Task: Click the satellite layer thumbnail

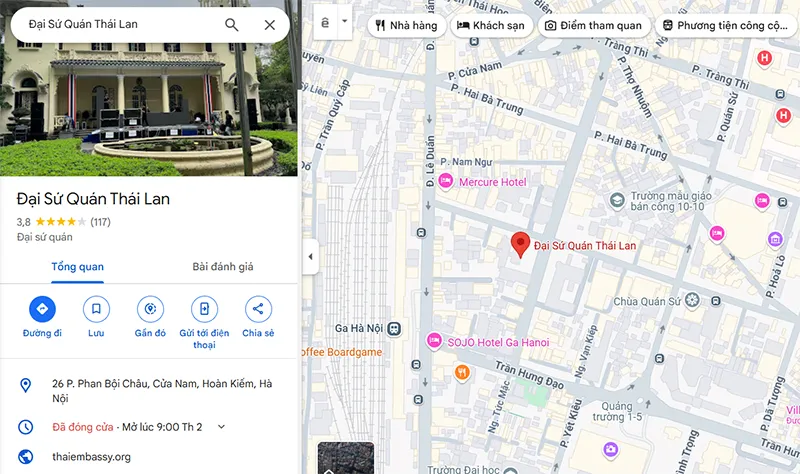Action: pyautogui.click(x=346, y=458)
